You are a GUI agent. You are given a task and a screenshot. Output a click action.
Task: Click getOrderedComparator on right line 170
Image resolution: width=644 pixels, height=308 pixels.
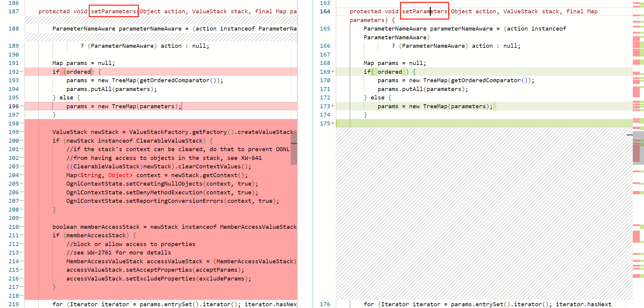pyautogui.click(x=486, y=80)
